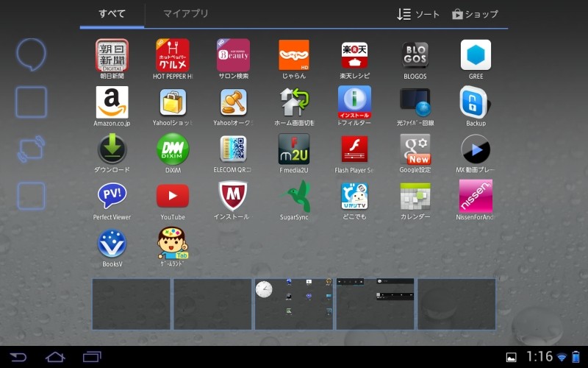Image resolution: width=588 pixels, height=368 pixels.
Task: Launch the 光ファイバー回線 app
Action: (x=415, y=102)
